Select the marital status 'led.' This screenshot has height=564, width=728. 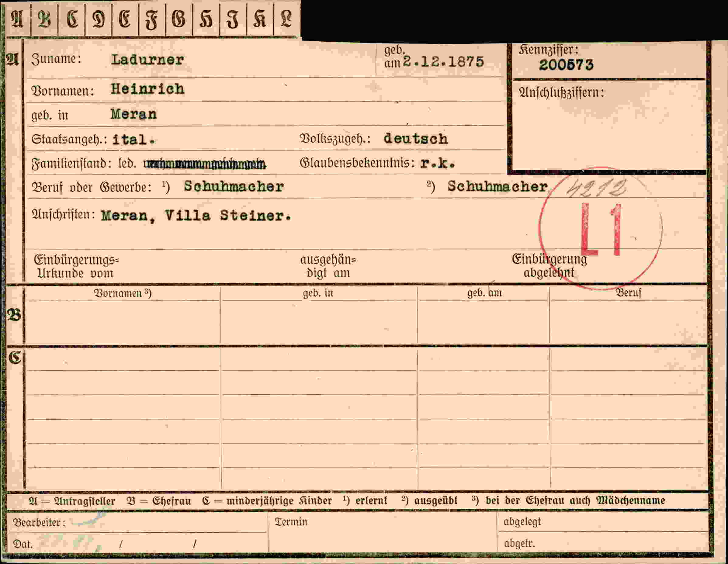(x=127, y=164)
